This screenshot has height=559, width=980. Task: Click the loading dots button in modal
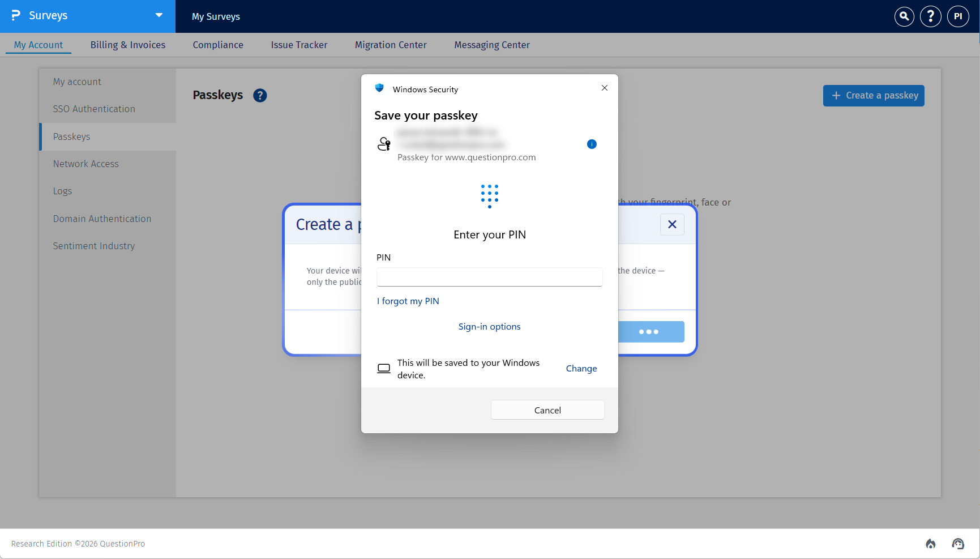[x=651, y=332]
